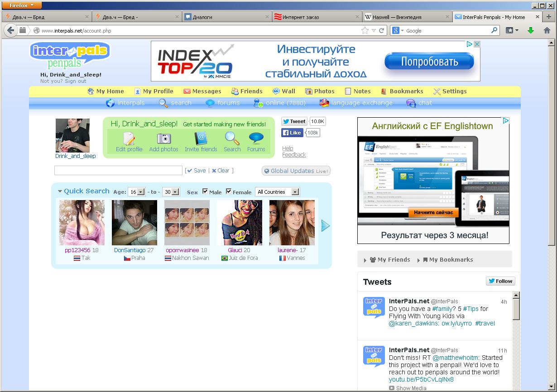This screenshot has height=392, width=557.
Task: Click the Feedback link
Action: tap(294, 155)
